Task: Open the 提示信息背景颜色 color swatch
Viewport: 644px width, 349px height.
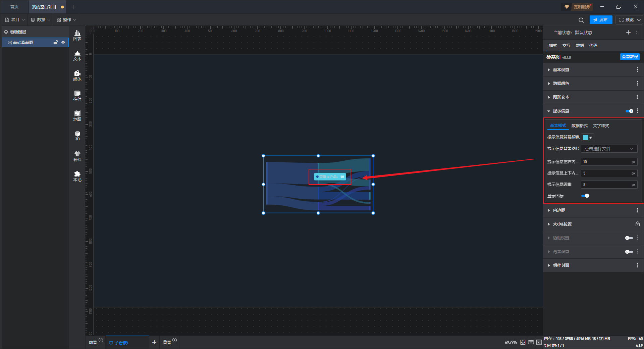Action: pos(587,137)
